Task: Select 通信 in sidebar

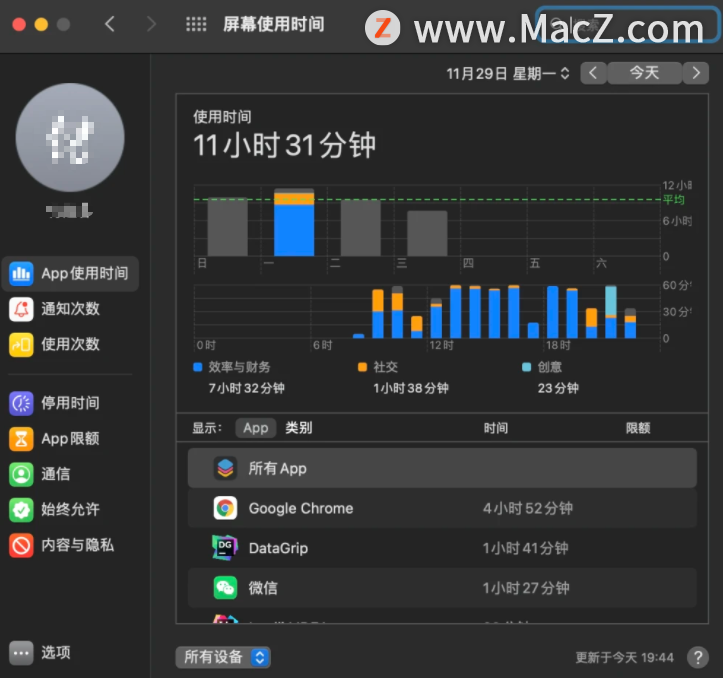Action: (55, 474)
